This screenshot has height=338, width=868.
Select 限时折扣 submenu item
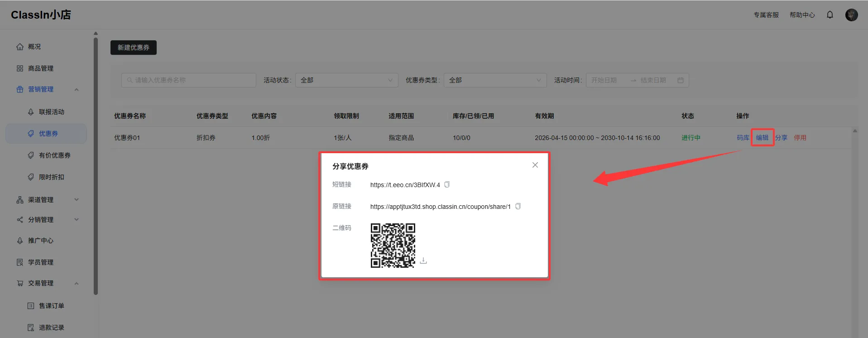tap(52, 177)
